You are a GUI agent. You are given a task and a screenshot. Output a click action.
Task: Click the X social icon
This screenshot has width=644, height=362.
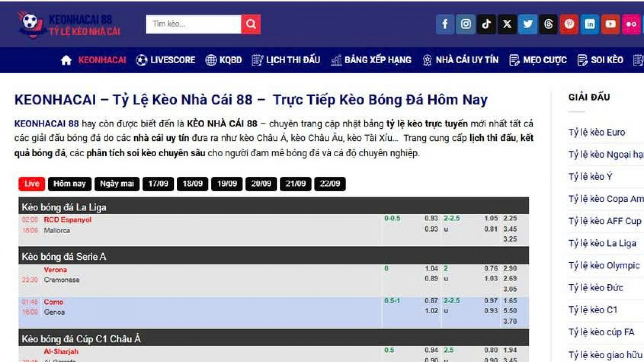point(507,24)
